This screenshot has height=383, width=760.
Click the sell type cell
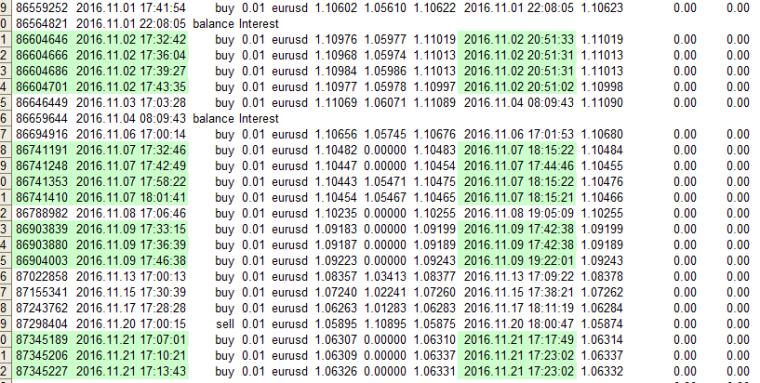[x=225, y=324]
